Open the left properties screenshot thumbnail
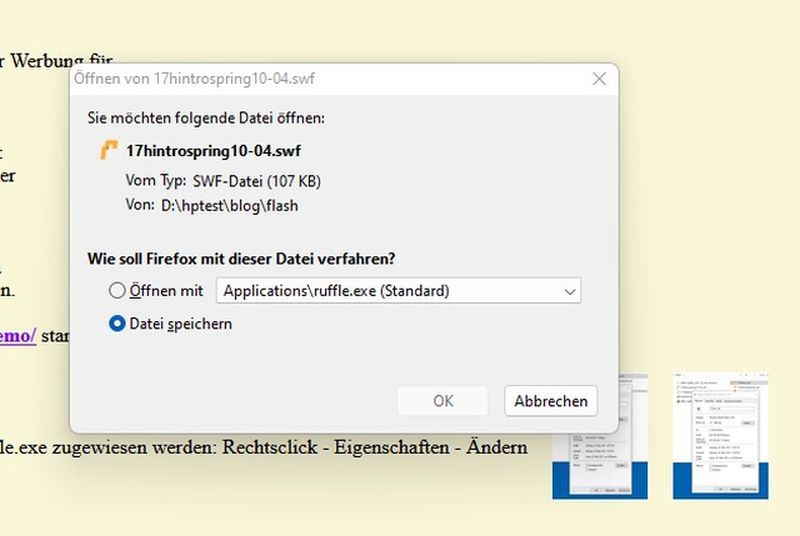 [600, 436]
